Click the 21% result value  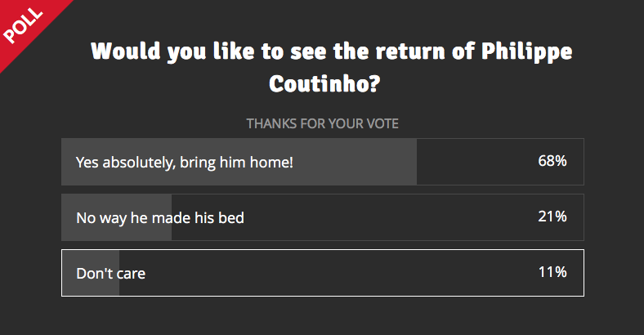pyautogui.click(x=552, y=217)
